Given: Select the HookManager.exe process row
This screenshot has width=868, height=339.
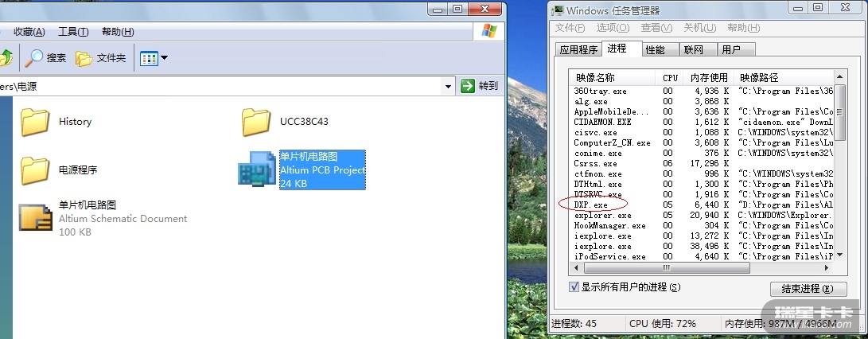Looking at the screenshot, I should [x=702, y=225].
